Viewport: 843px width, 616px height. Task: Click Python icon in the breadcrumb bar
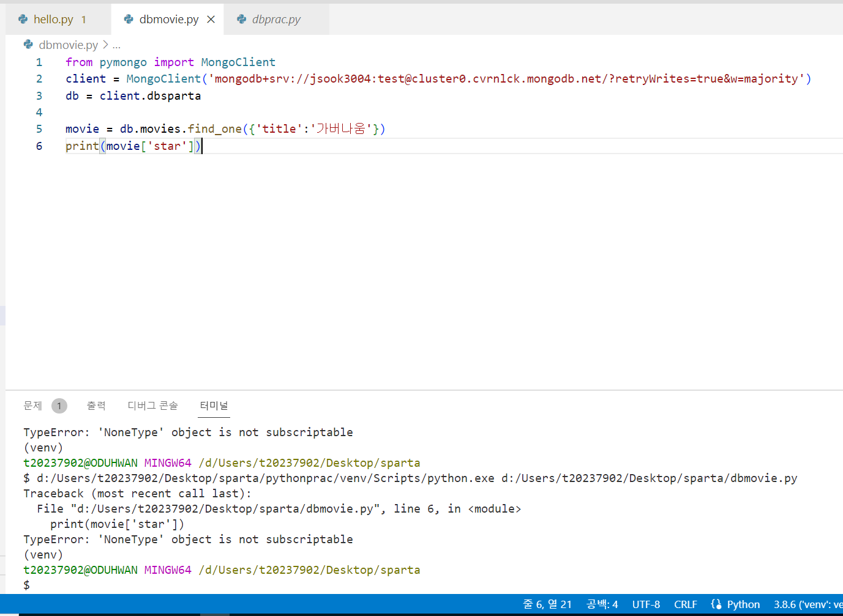coord(28,44)
